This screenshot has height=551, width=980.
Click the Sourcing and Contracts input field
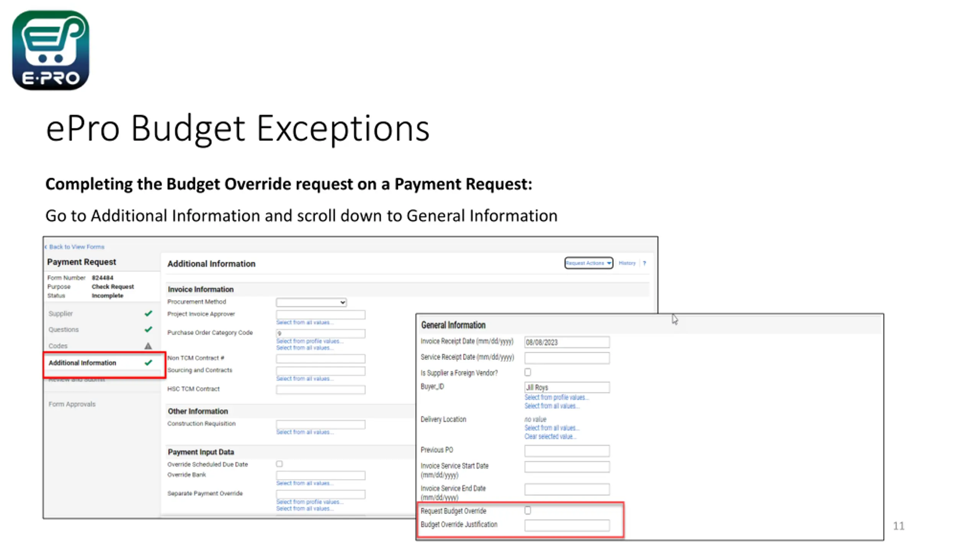coord(320,371)
